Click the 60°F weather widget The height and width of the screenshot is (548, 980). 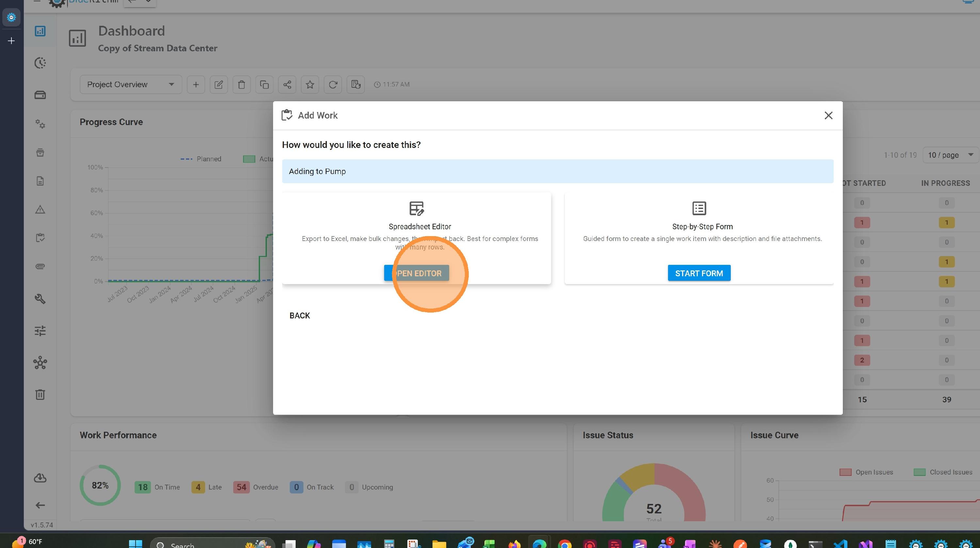(x=27, y=542)
